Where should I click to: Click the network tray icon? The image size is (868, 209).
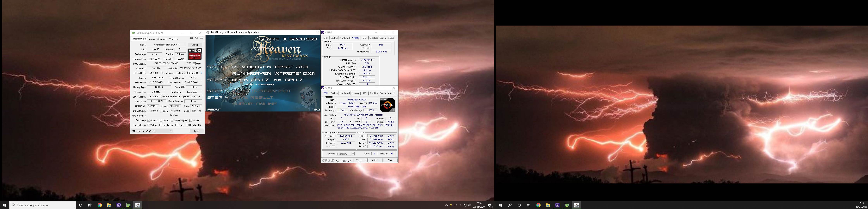tap(465, 205)
